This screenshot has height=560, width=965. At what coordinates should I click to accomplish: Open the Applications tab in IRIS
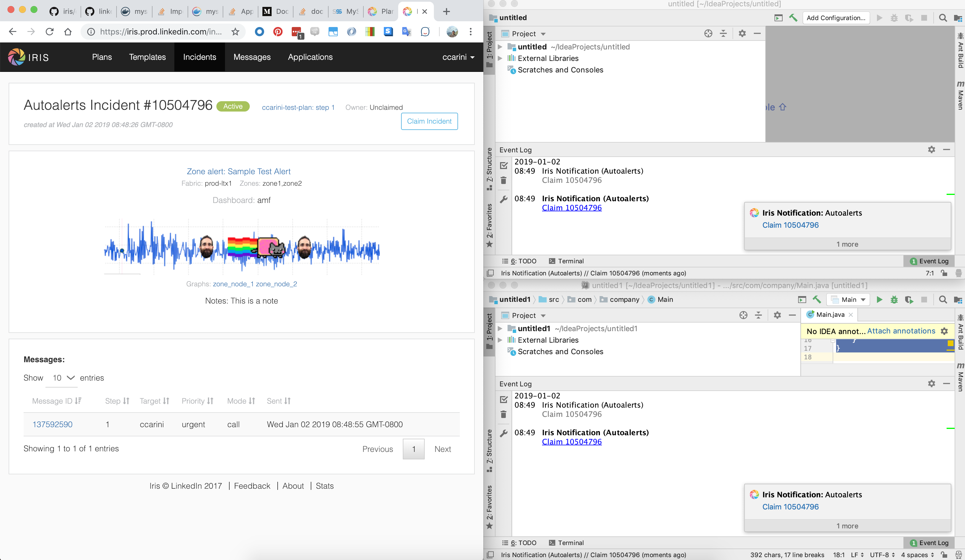coord(310,57)
